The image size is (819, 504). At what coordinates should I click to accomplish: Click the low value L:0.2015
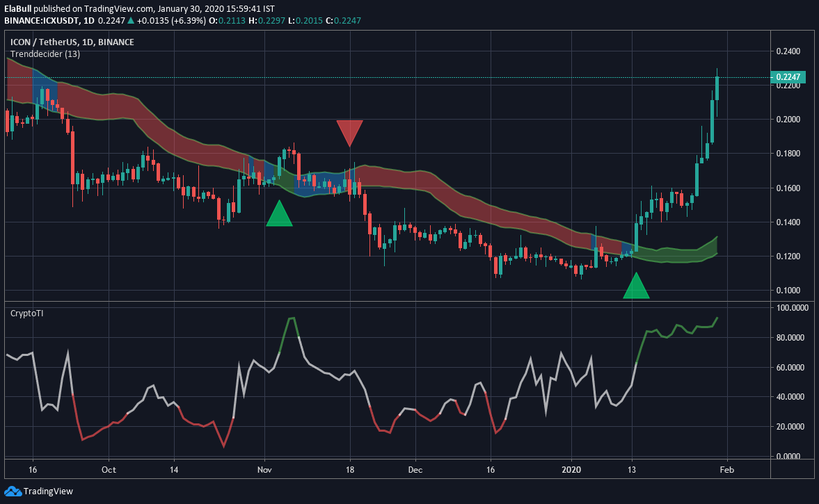pyautogui.click(x=305, y=21)
